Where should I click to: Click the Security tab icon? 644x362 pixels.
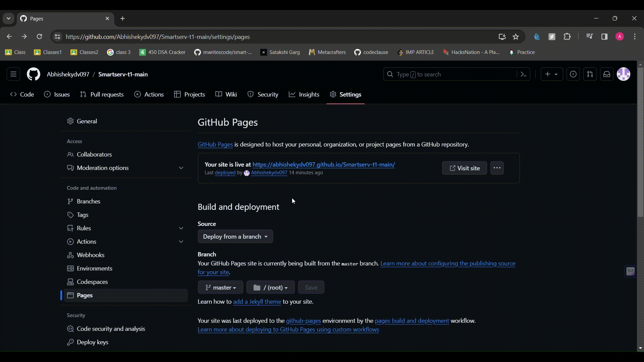(x=250, y=94)
